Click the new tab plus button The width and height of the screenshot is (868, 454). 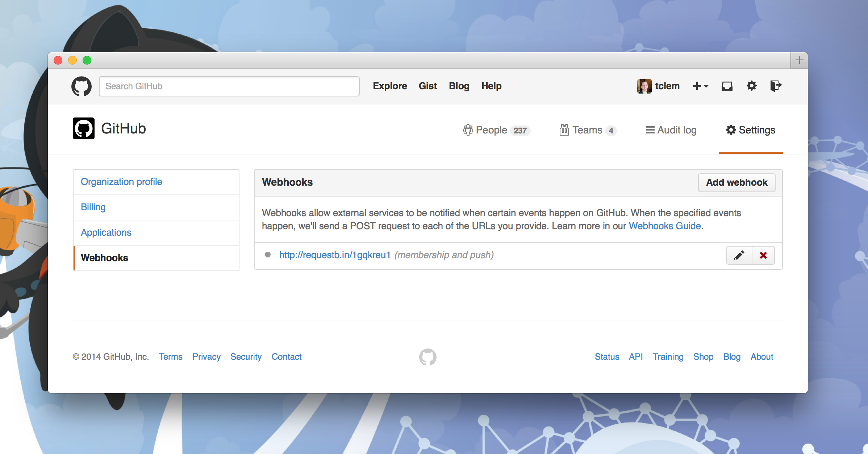pos(799,60)
